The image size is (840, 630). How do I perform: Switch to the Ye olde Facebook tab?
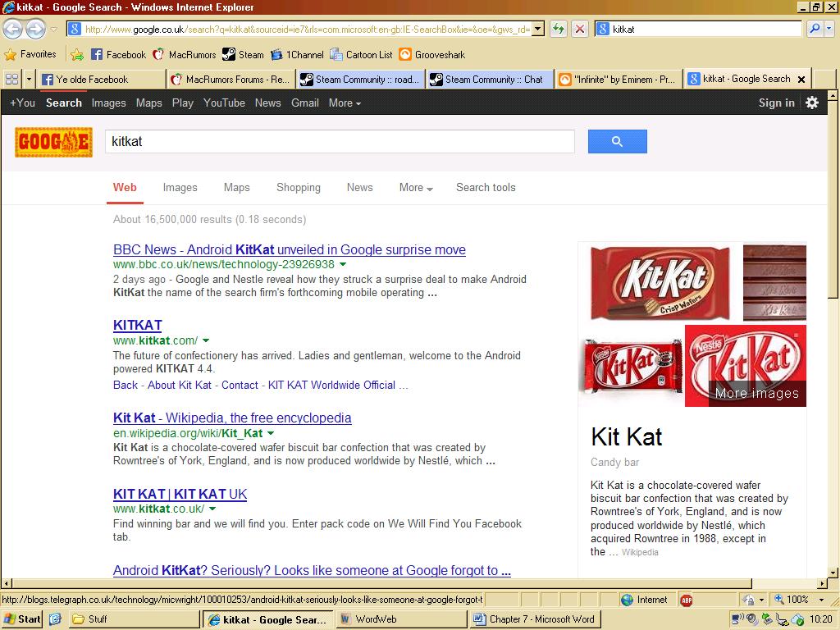point(101,80)
